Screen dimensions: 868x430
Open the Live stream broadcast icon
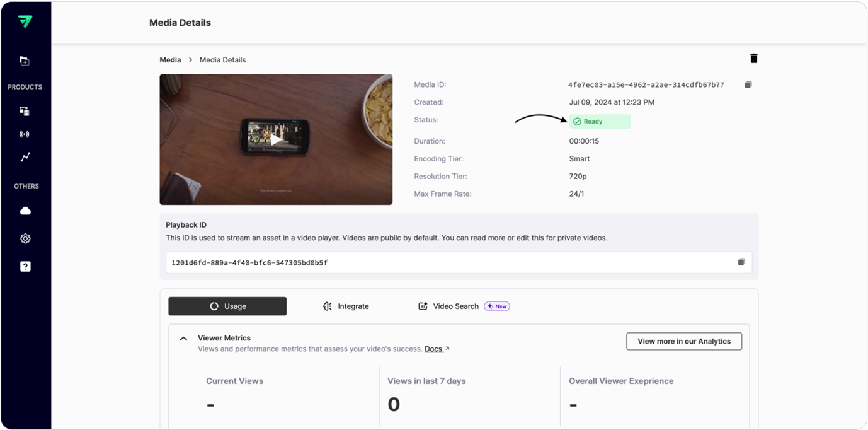point(25,134)
